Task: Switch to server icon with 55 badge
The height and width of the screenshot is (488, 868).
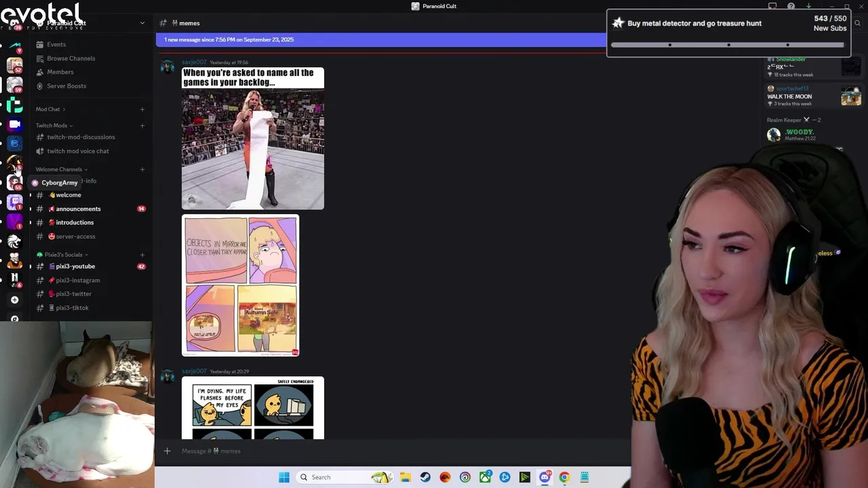Action: [15, 182]
